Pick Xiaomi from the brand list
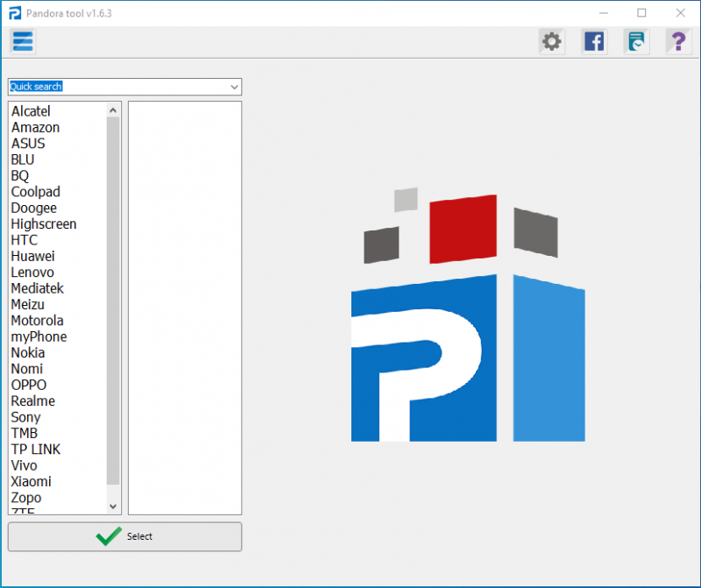Image resolution: width=701 pixels, height=588 pixels. pyautogui.click(x=31, y=481)
